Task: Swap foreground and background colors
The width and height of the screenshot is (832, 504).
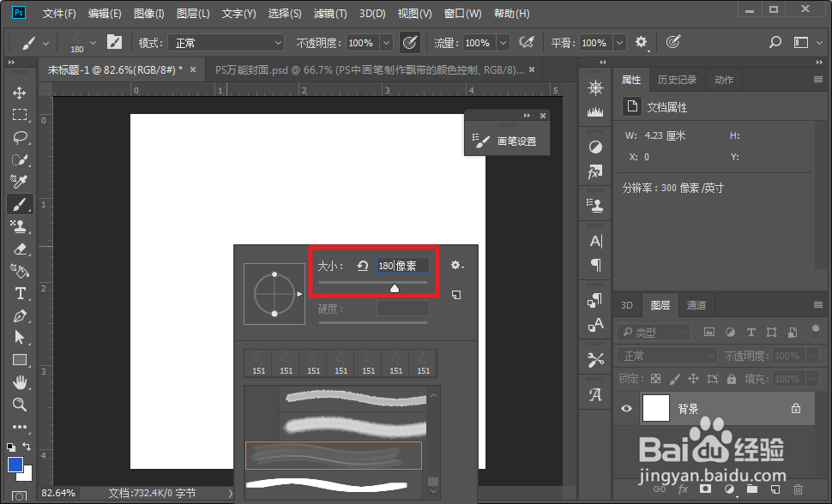Action: [27, 447]
